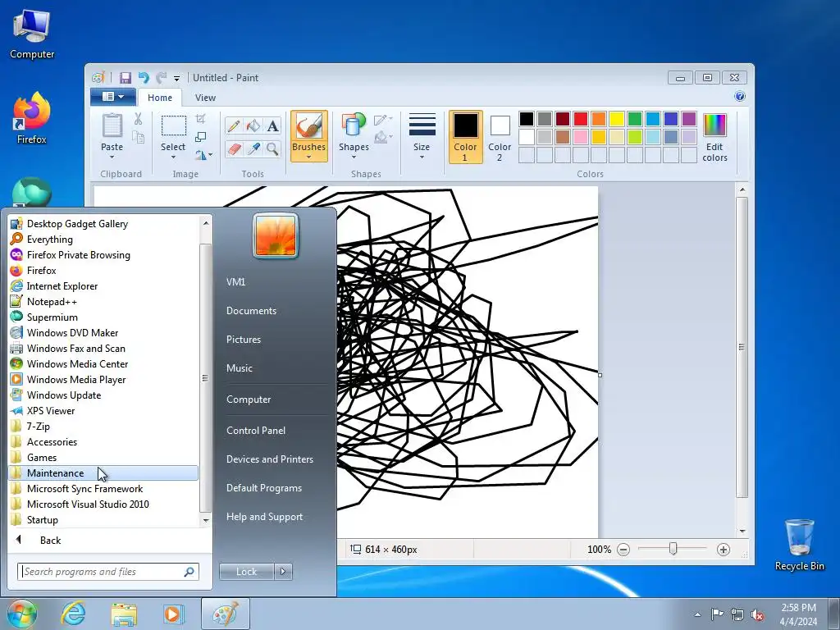Open Help and Support link

coord(265,517)
